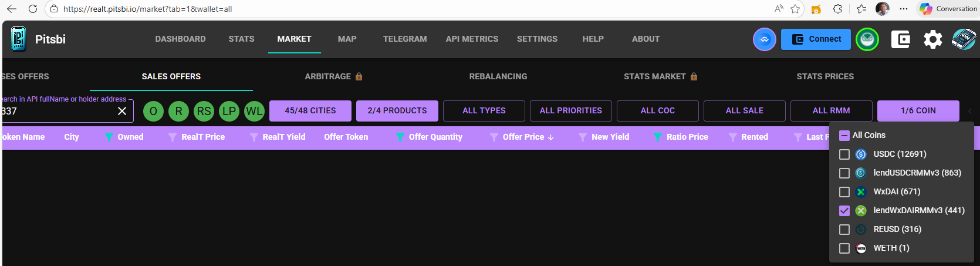Toggle the All Coins checkbox

(844, 136)
